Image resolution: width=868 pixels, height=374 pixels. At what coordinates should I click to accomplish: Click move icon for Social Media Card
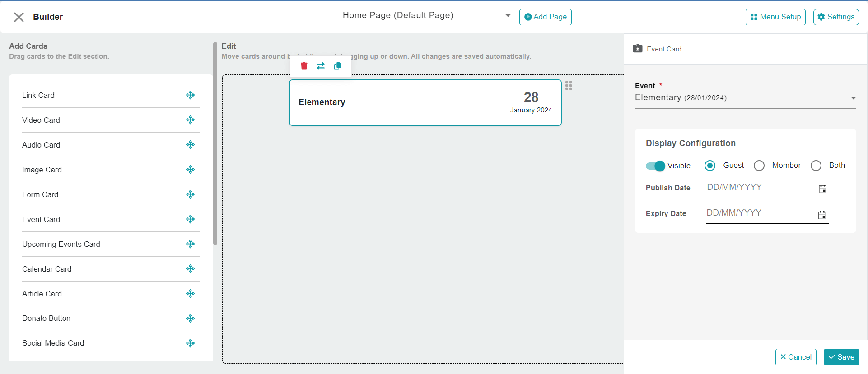coord(191,343)
